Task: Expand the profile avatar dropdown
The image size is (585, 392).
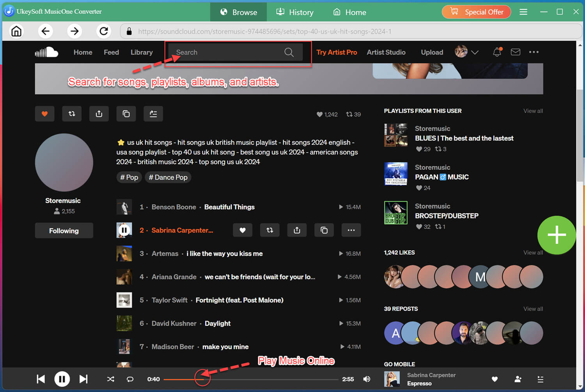Action: 475,52
